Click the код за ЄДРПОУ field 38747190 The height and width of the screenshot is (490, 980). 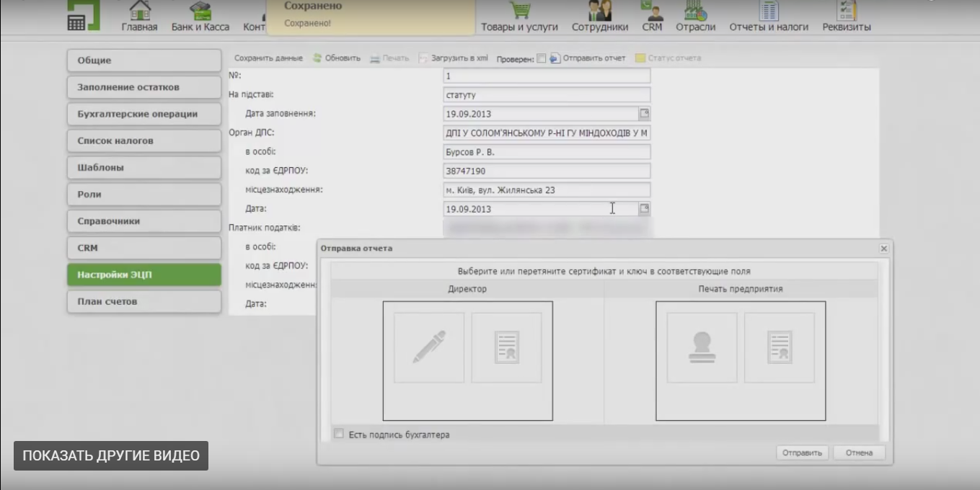(x=547, y=171)
